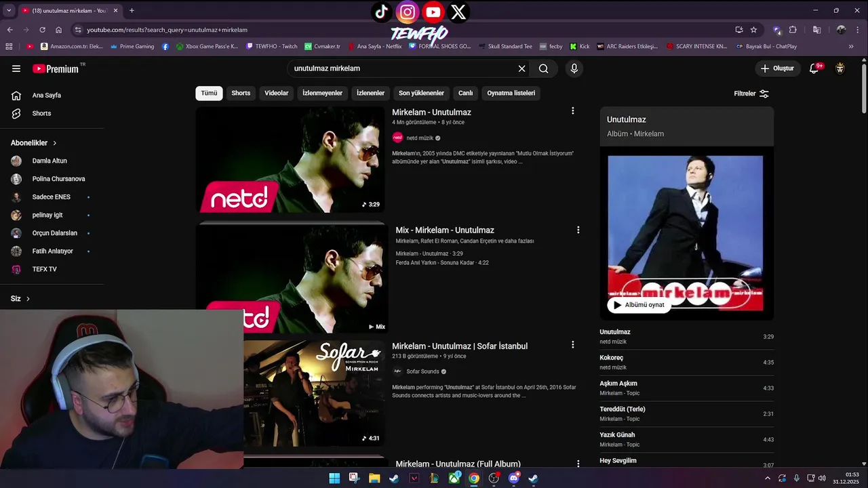Screen dimensions: 868x488
Task: Open the Sofar Sounds channel avatar
Action: coord(397,371)
